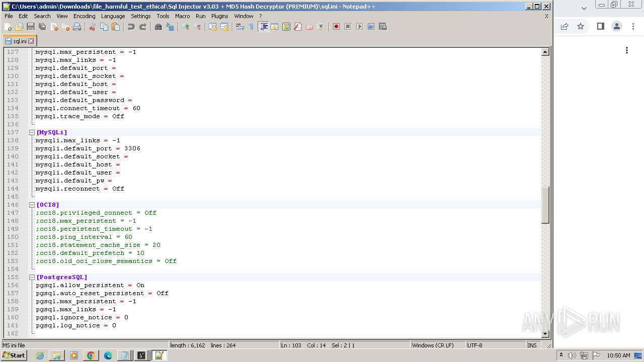The height and width of the screenshot is (362, 644).
Task: Open the Windows Start menu
Action: (x=14, y=355)
